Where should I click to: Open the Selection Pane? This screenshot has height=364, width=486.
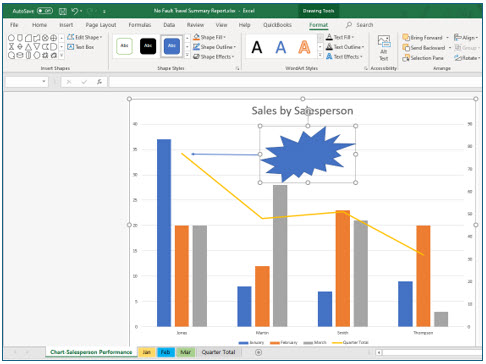(x=423, y=58)
